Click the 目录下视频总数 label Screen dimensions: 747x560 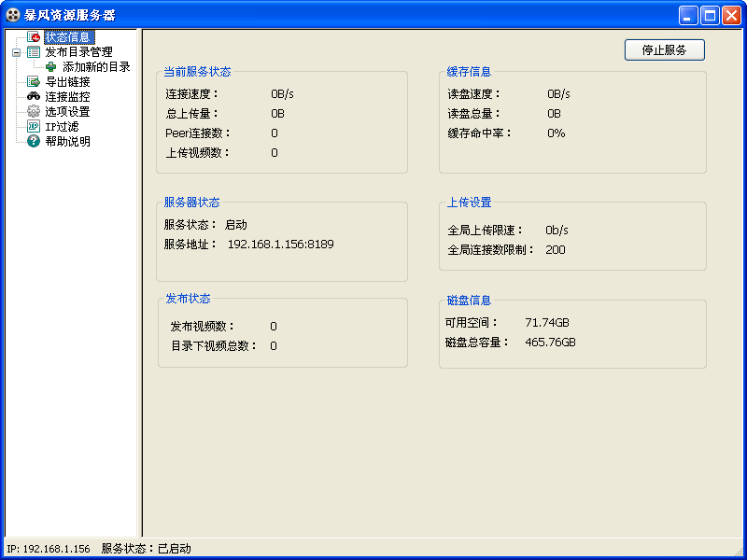[215, 346]
